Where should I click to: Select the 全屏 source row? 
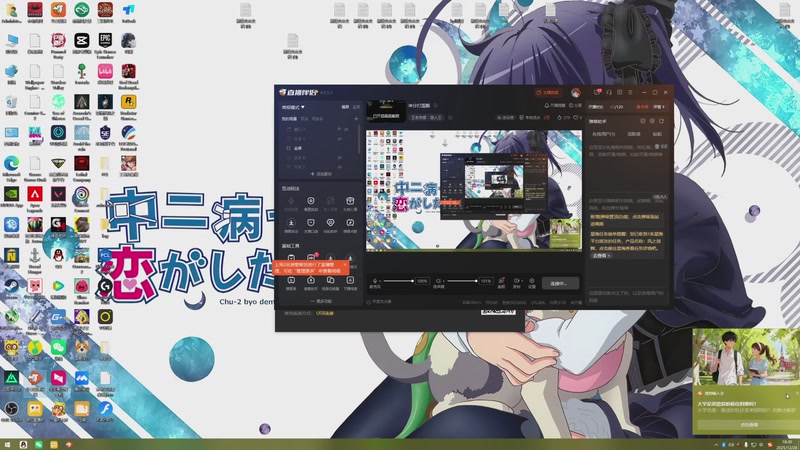point(319,148)
